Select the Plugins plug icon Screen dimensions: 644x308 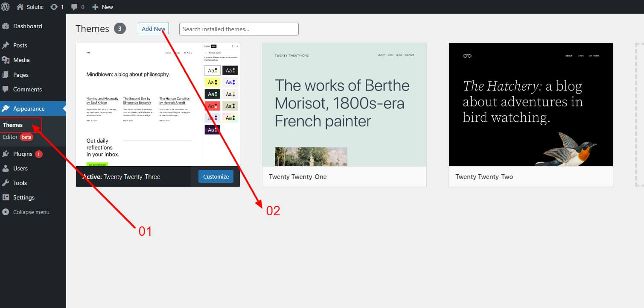6,154
